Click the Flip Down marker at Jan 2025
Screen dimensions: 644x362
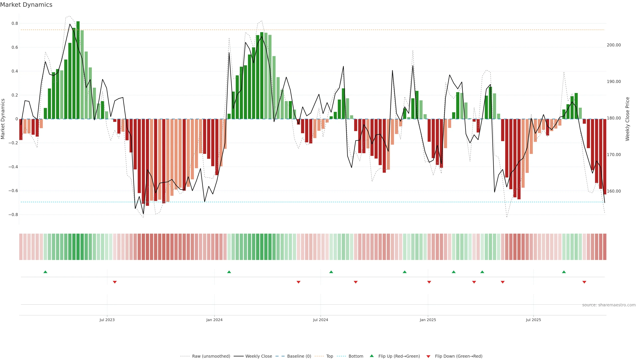tap(429, 282)
